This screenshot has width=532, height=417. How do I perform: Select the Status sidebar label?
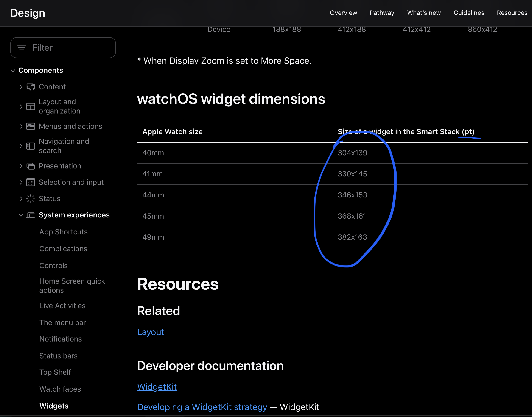click(x=50, y=199)
